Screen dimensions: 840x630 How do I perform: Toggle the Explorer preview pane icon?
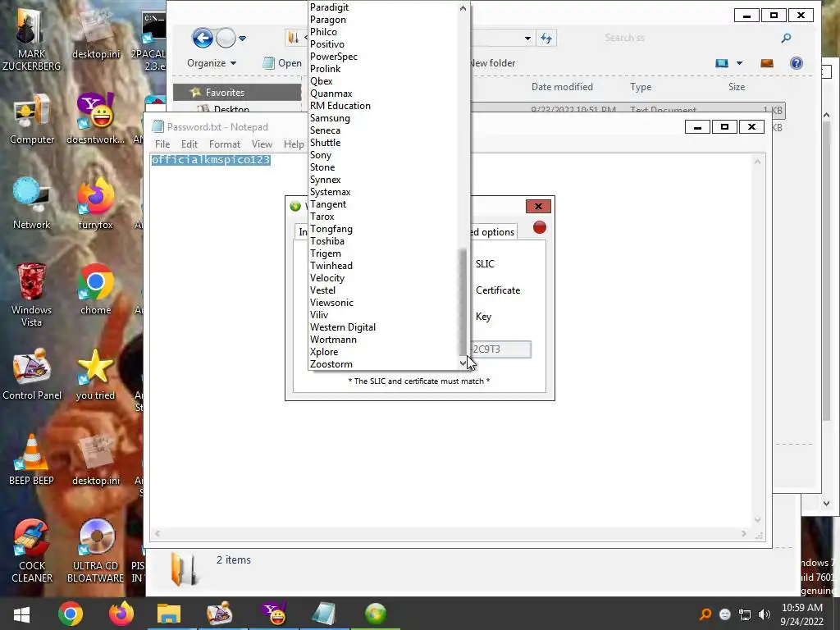click(x=767, y=63)
